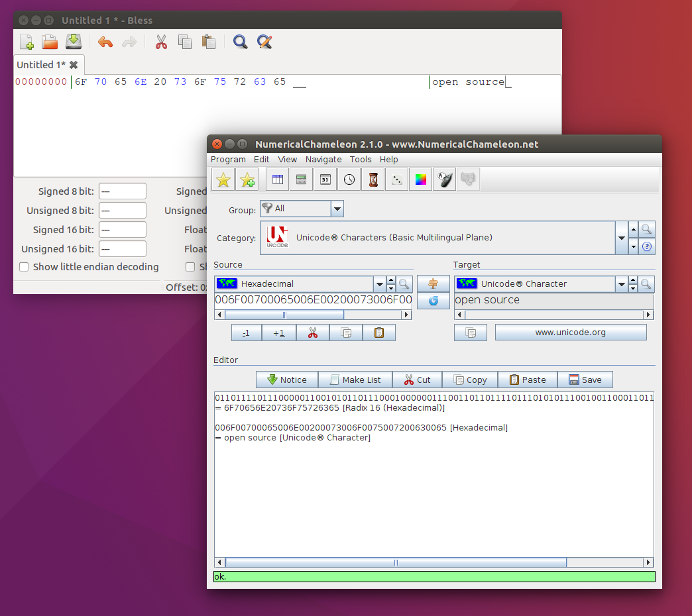The width and height of the screenshot is (692, 616).
Task: Click the clock icon in the toolbar
Action: pyautogui.click(x=349, y=180)
